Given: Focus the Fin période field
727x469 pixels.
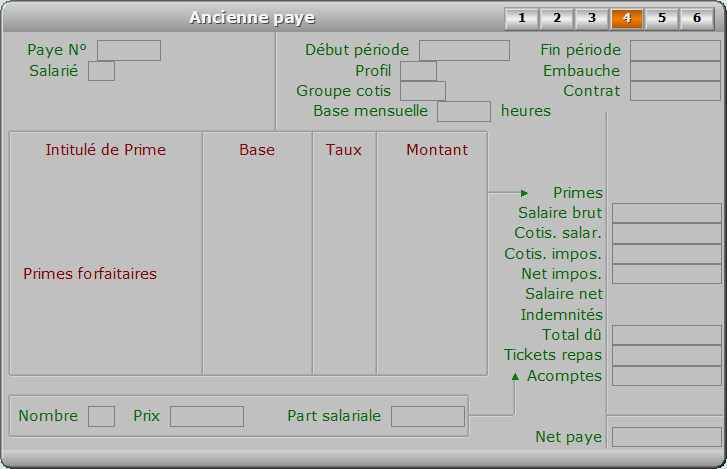Looking at the screenshot, I should pyautogui.click(x=676, y=51).
